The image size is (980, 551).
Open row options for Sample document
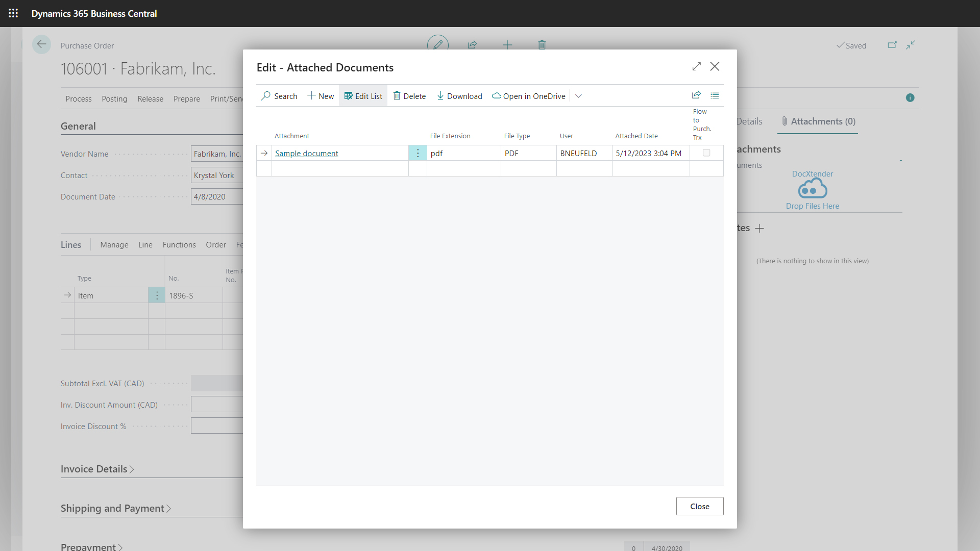coord(418,153)
